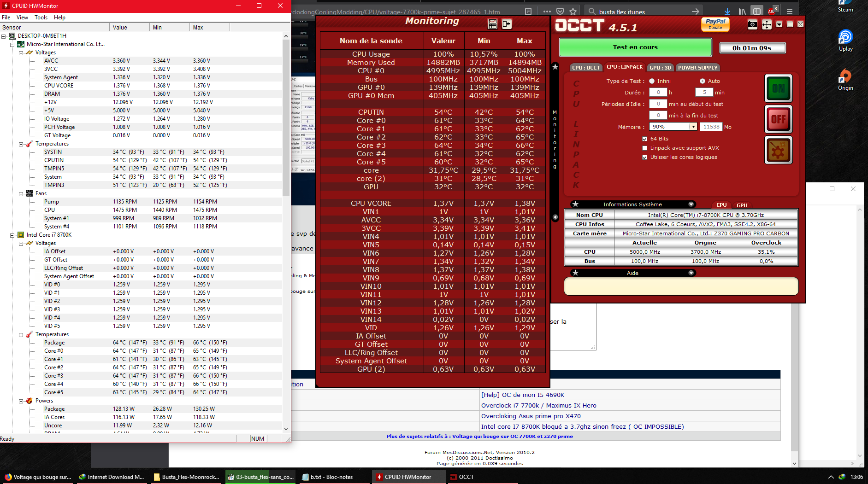The width and height of the screenshot is (868, 484).
Task: Open Firefox page actions three-dot menu
Action: tap(547, 12)
